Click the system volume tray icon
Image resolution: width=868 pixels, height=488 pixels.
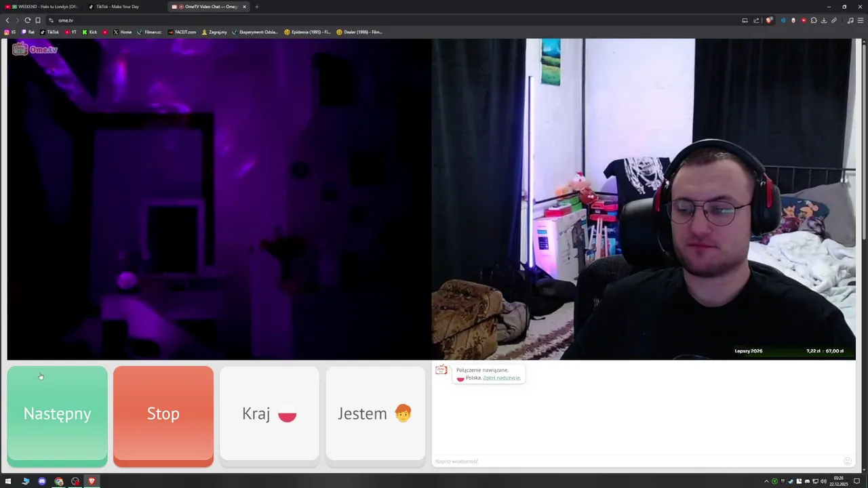[x=823, y=481]
